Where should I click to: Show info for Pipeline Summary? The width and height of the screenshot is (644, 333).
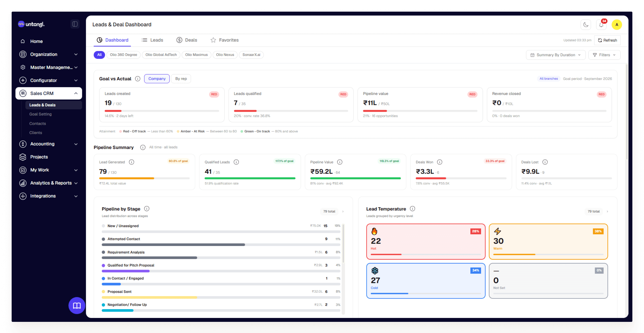[x=143, y=147]
